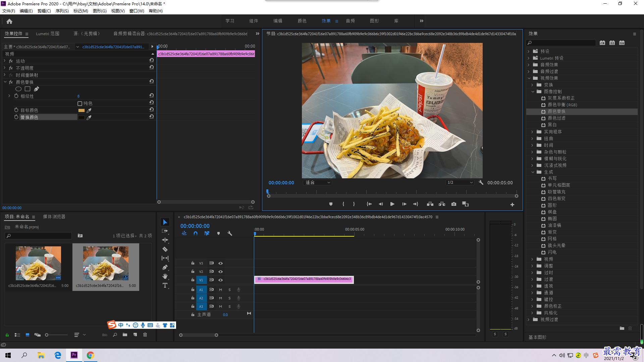The image size is (644, 362).
Task: Open the 序列(S) menu
Action: [x=62, y=11]
